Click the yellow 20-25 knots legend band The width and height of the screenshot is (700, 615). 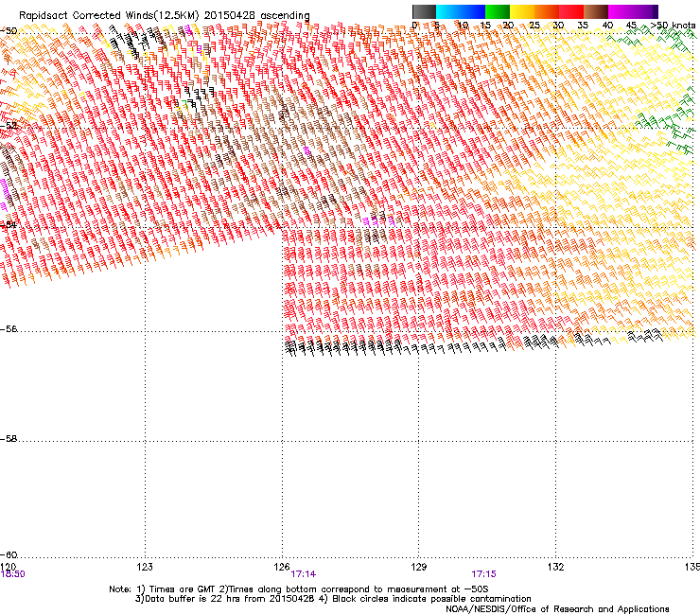point(522,11)
